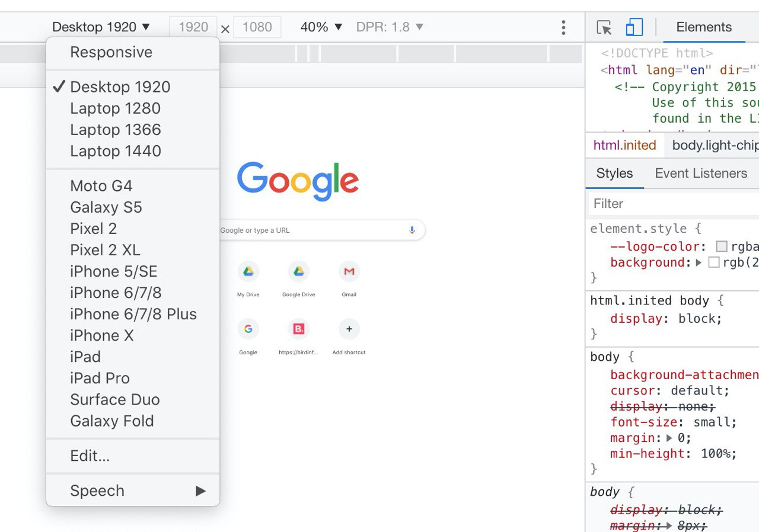Select iPhone 6/7/8 Plus device

click(133, 314)
